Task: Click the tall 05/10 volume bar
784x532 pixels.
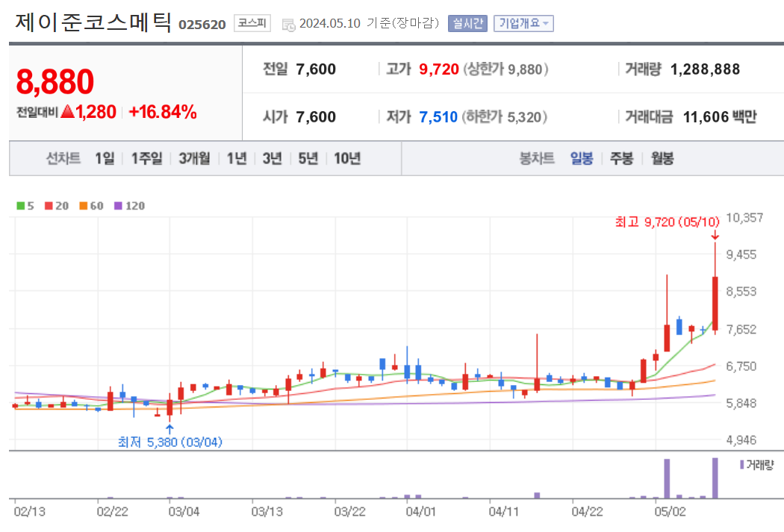Action: point(715,478)
